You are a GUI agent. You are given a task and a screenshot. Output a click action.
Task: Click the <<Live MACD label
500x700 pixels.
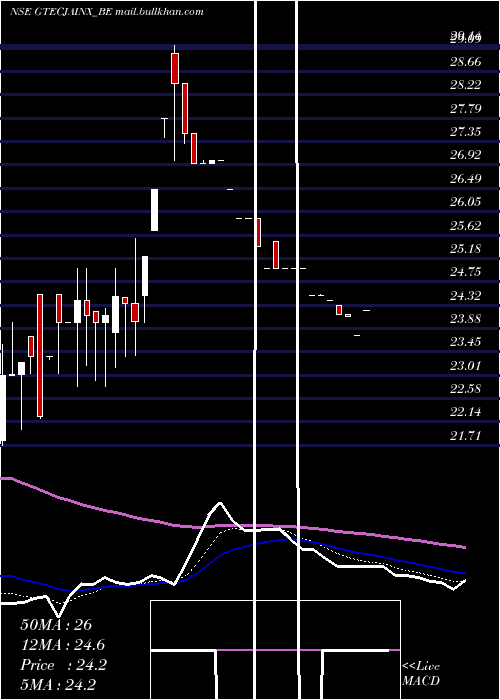pos(421,673)
